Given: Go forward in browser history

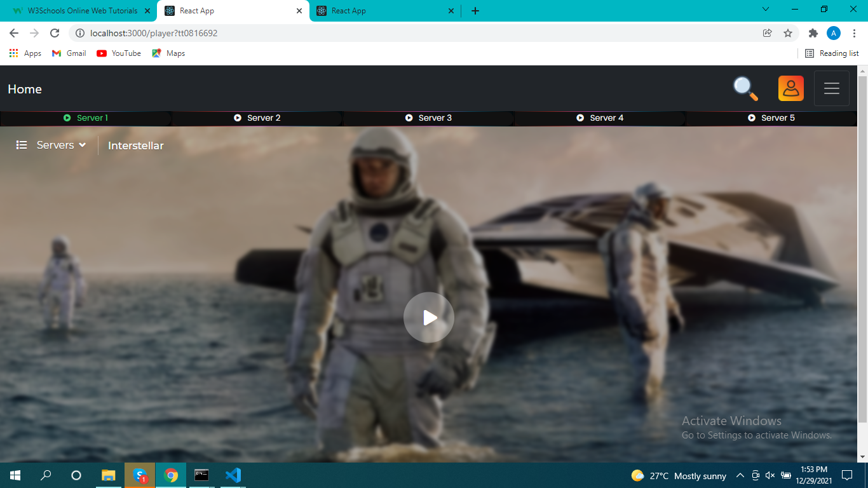Looking at the screenshot, I should coord(34,33).
